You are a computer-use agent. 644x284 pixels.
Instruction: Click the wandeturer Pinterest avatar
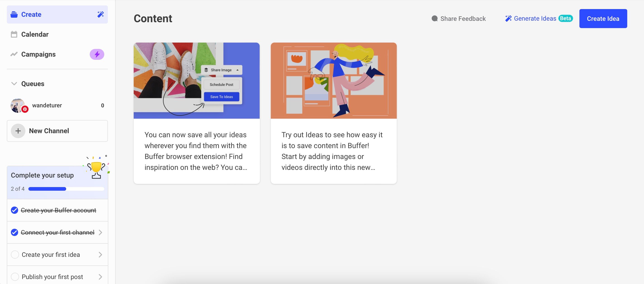coord(18,105)
